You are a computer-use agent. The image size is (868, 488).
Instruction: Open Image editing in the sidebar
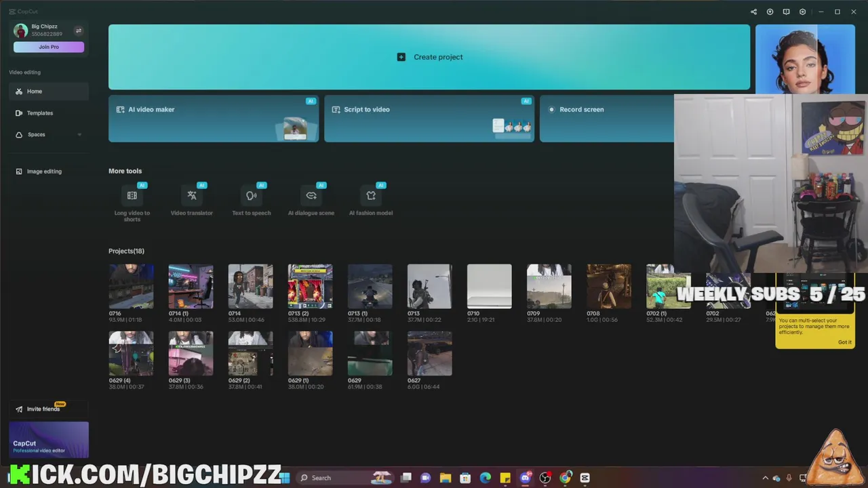[49, 171]
